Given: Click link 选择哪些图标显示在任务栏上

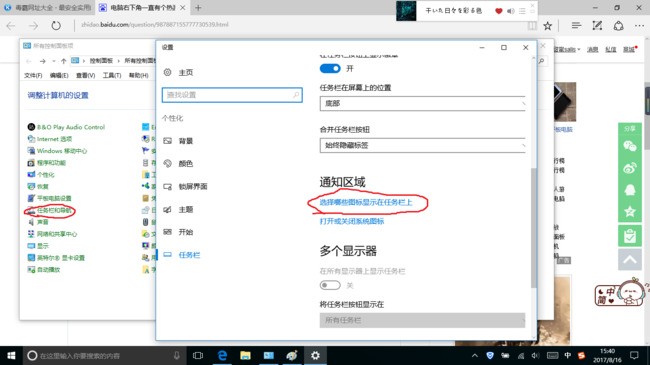Looking at the screenshot, I should 366,202.
